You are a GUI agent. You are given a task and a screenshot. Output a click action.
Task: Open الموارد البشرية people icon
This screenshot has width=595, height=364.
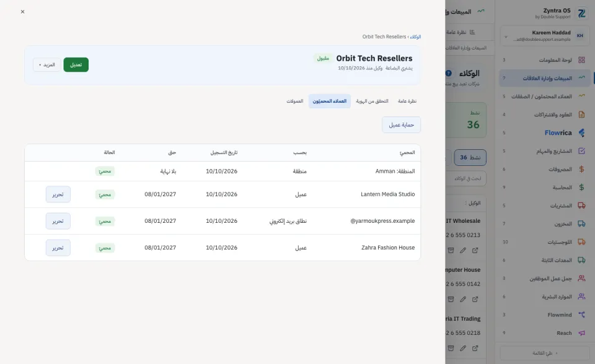[581, 296]
